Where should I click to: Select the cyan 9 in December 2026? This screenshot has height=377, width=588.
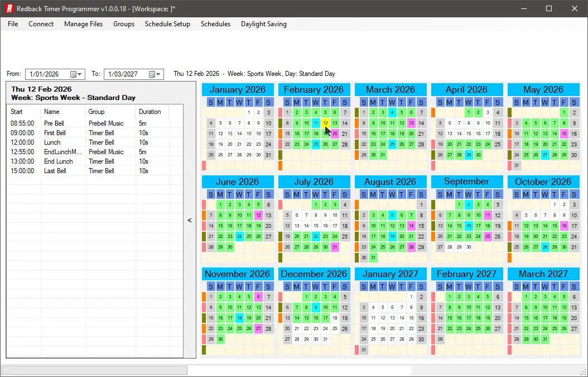pyautogui.click(x=316, y=307)
